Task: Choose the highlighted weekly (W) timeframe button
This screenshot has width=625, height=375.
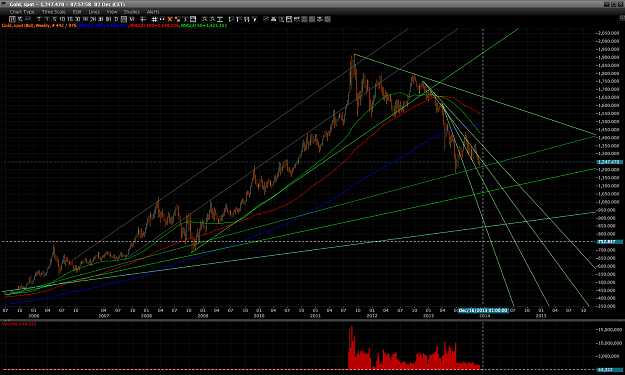Action: click(124, 19)
